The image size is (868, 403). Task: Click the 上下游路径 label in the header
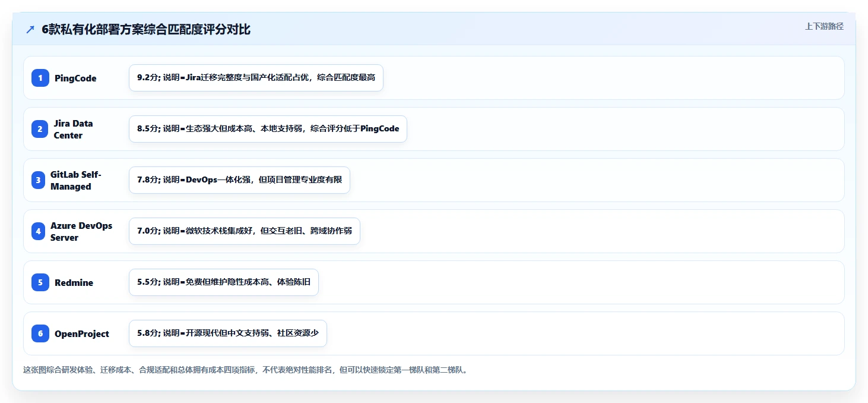[824, 26]
